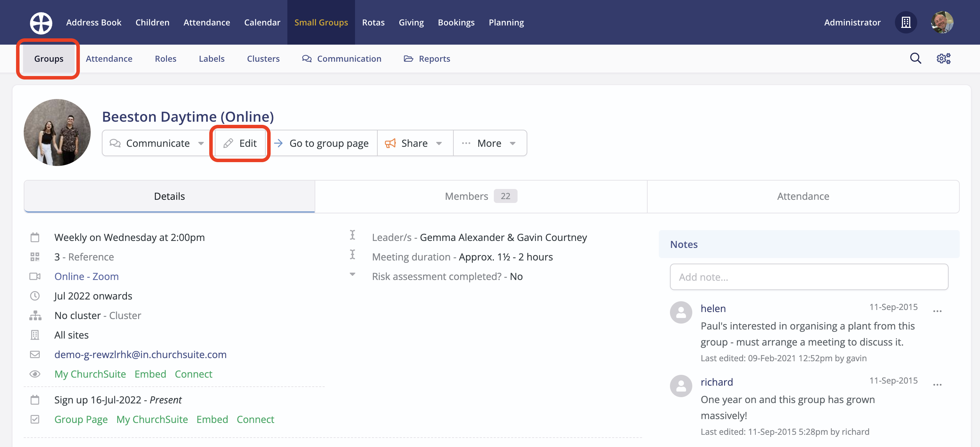980x447 pixels.
Task: Open the Calendar module in the top navigation
Action: (262, 22)
